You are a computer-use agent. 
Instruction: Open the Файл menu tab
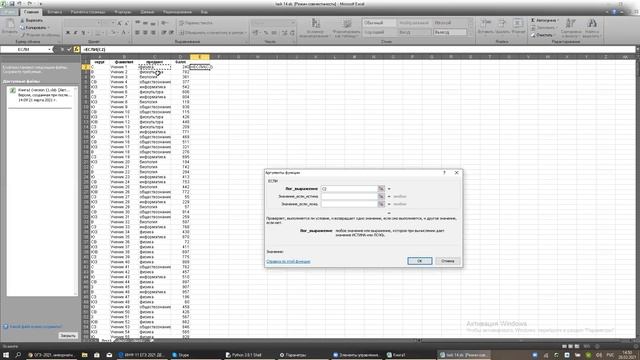9,12
